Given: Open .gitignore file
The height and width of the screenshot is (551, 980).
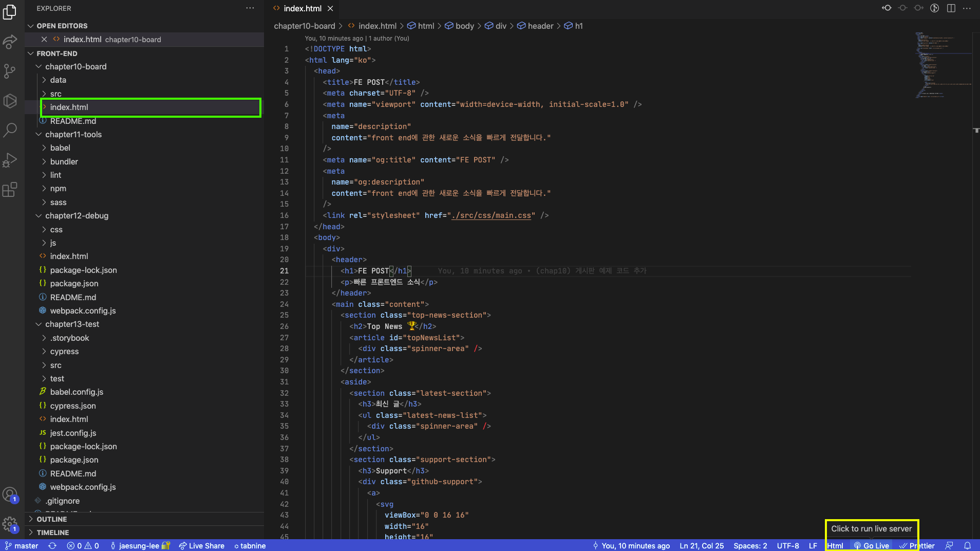Looking at the screenshot, I should [x=144, y=501].
